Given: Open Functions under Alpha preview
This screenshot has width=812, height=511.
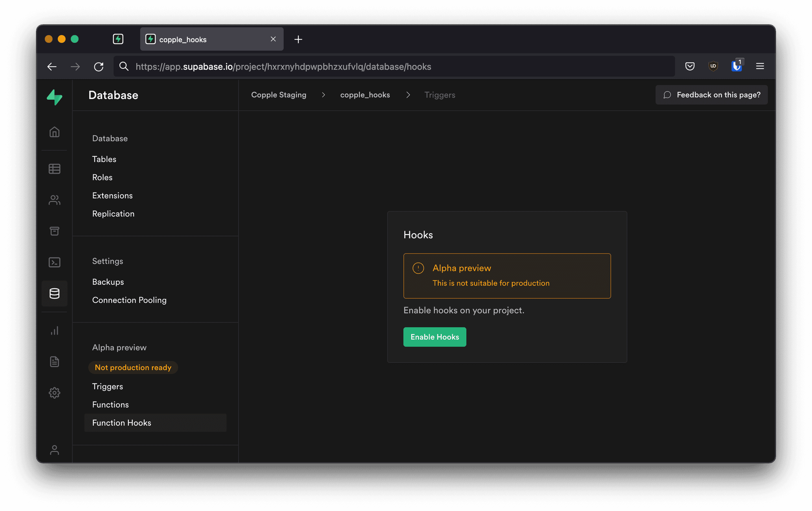Looking at the screenshot, I should [110, 405].
